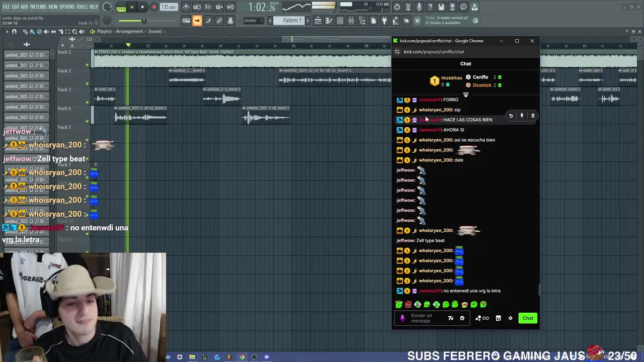Open the global snap (none) dropdown

click(x=255, y=21)
